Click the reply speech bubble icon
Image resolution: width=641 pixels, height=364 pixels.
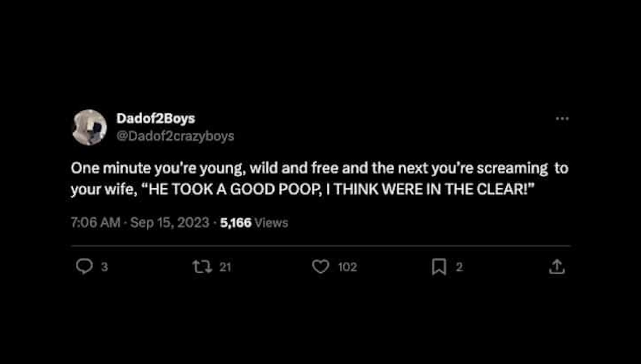pos(84,267)
